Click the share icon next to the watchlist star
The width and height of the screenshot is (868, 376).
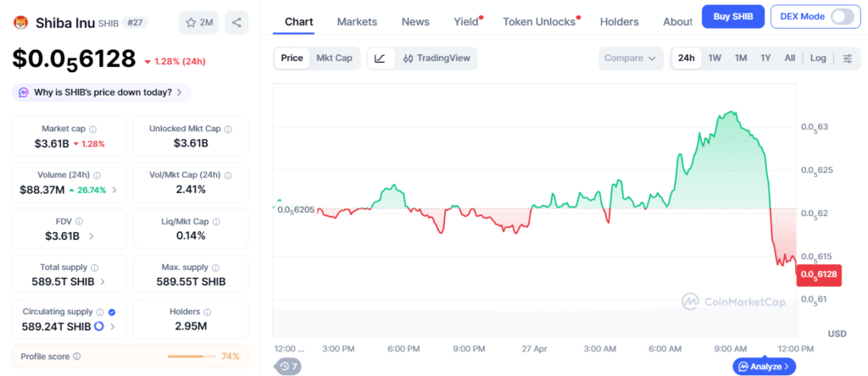pyautogui.click(x=236, y=23)
